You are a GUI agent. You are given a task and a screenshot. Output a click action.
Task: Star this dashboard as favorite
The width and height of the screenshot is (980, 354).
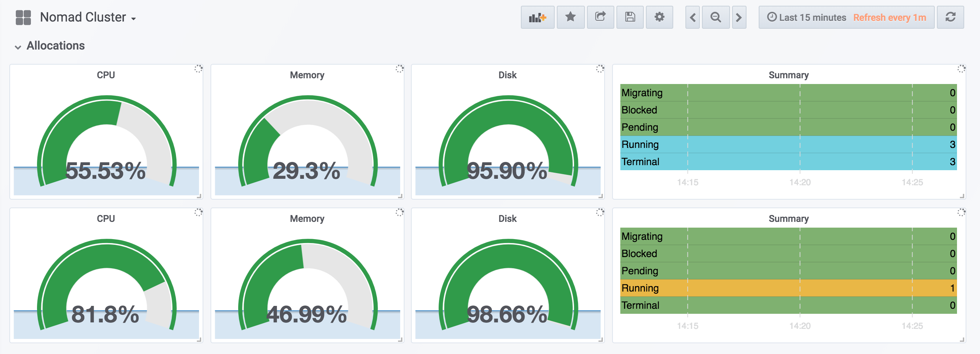[x=570, y=18]
